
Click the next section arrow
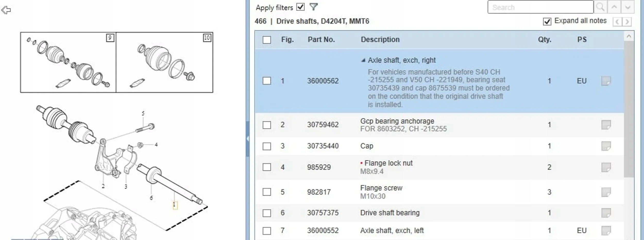627,22
